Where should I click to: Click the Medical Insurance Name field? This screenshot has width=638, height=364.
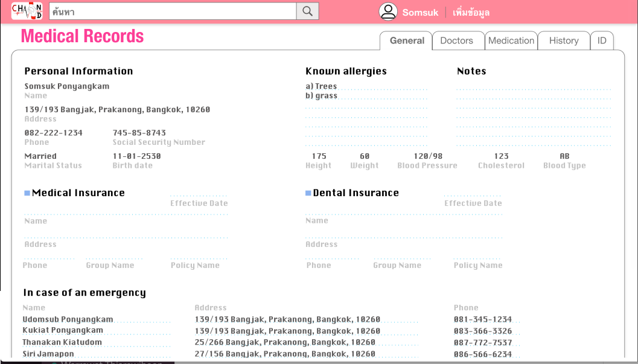tap(126, 212)
